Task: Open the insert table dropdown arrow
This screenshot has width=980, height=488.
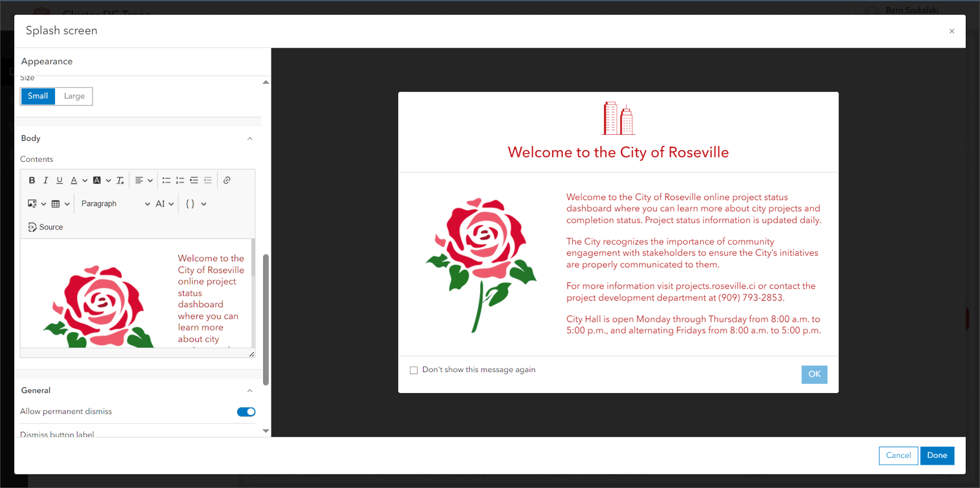Action: [x=67, y=204]
